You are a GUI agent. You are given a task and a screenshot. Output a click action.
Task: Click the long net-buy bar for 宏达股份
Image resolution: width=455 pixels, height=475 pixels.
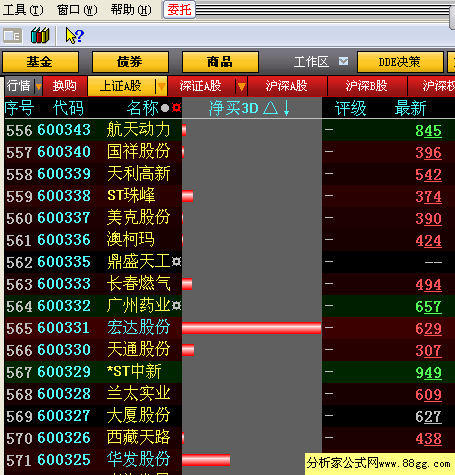coord(252,328)
